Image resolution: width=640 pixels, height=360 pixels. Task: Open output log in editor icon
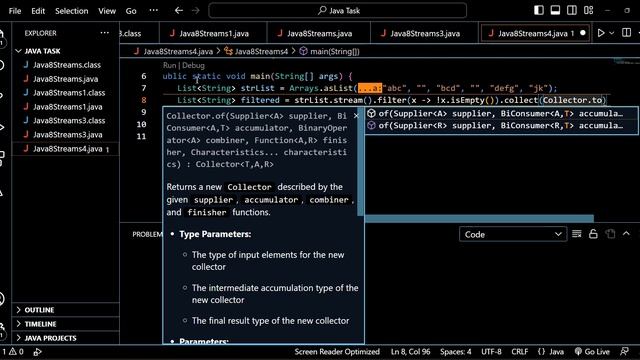[610, 234]
